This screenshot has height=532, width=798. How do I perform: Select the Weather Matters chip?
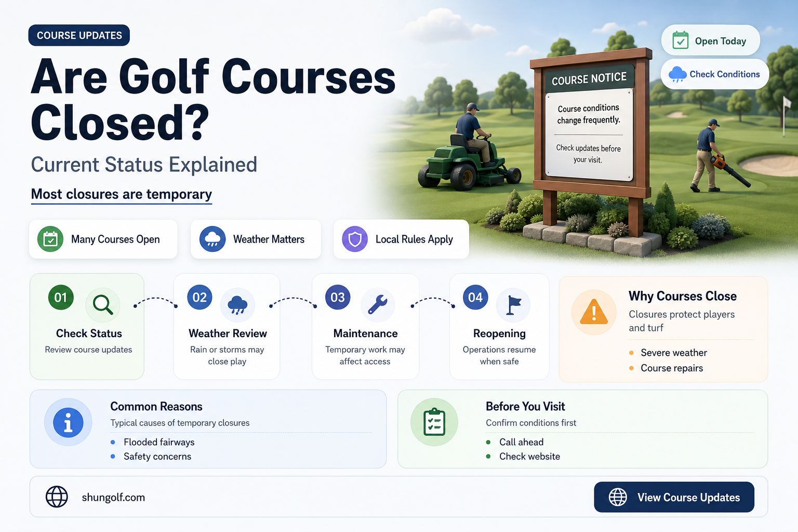click(256, 239)
